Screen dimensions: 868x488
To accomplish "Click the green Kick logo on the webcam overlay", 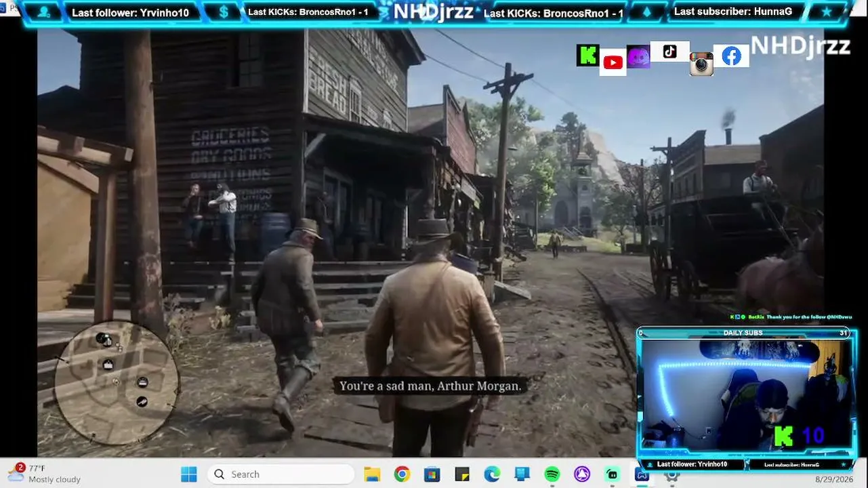I will (784, 436).
